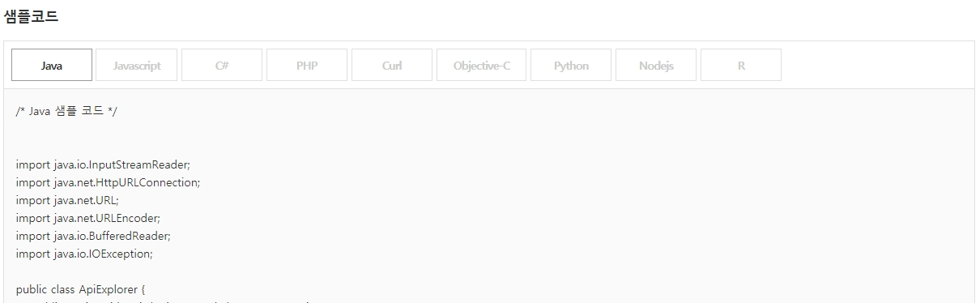Viewport: 980px width, 303px height.
Task: Click the 'public class ApiExplorer {' line
Action: point(80,289)
